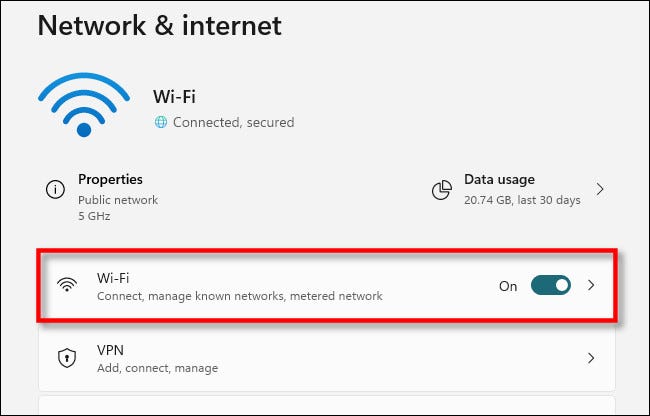Click the Connected, secured status text

(x=233, y=122)
